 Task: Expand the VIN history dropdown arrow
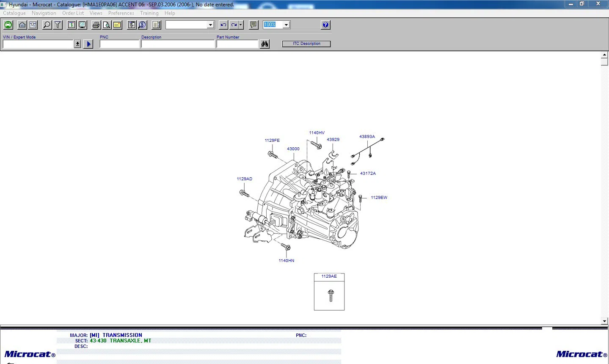click(77, 44)
